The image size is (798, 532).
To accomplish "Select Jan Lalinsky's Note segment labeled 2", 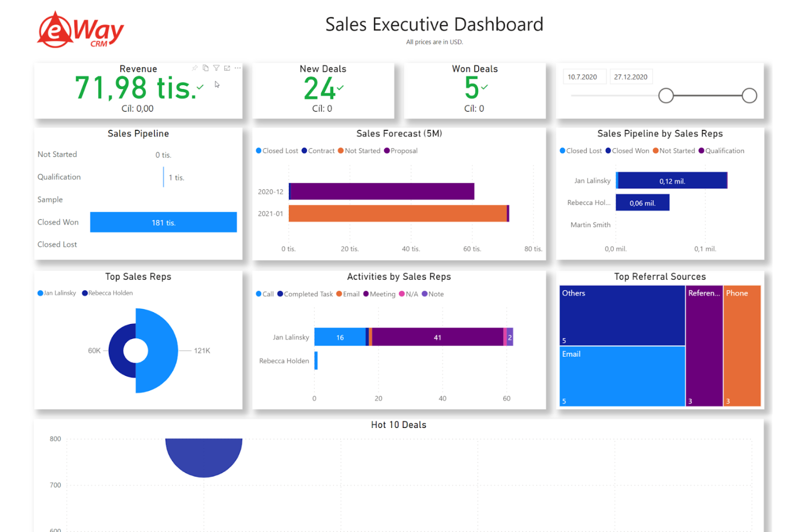I will click(510, 337).
